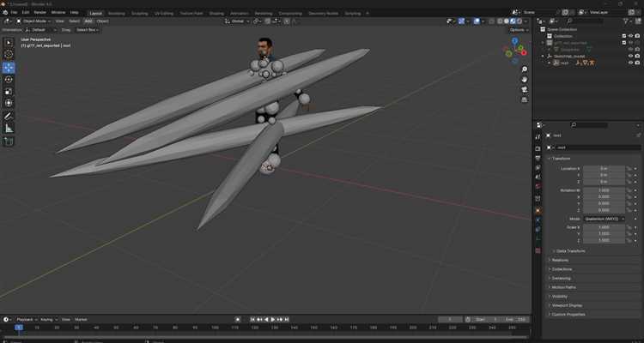Screen dimensions: 644x343
Task: Click the play animation button
Action: [273, 319]
